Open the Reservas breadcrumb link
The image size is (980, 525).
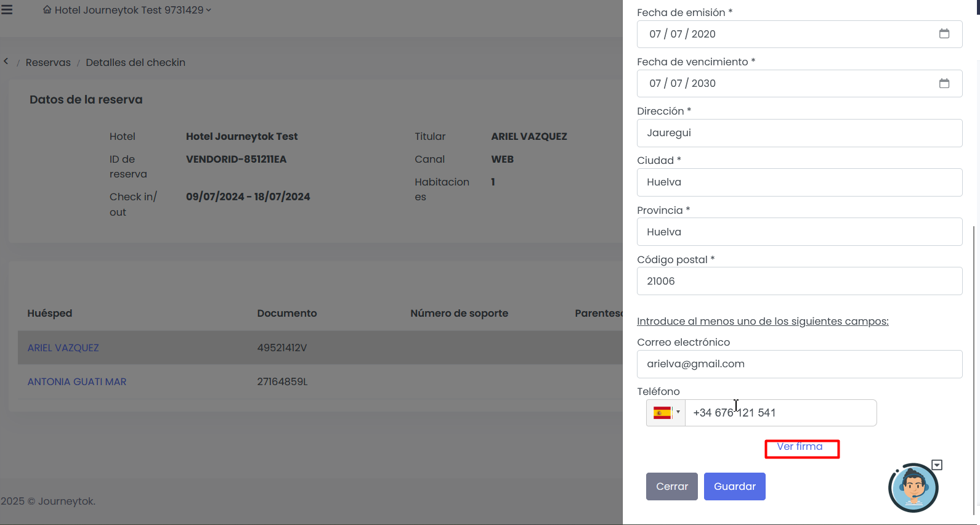tap(48, 62)
